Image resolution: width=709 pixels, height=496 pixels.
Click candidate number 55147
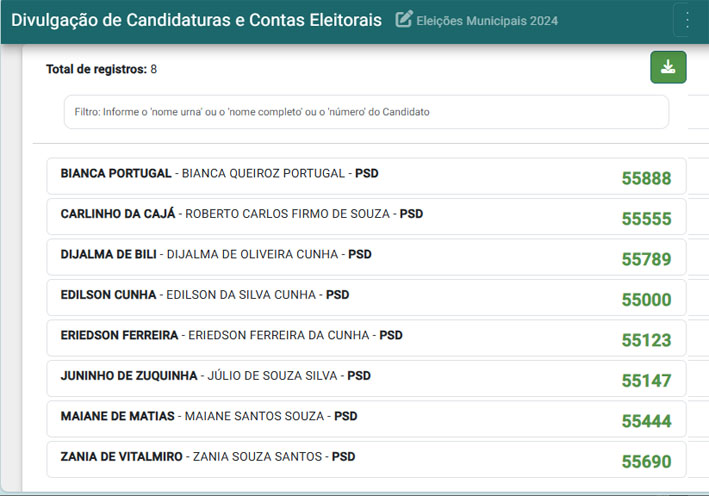coord(646,381)
